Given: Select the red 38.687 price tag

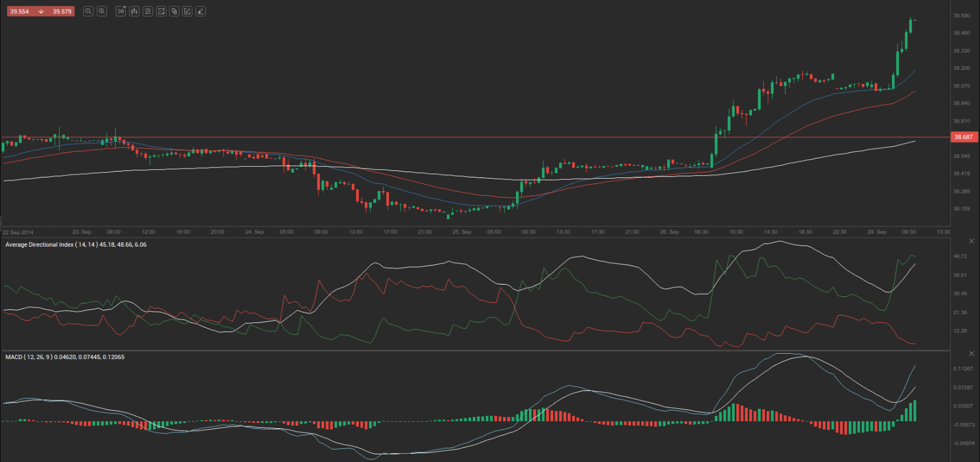Looking at the screenshot, I should [963, 137].
